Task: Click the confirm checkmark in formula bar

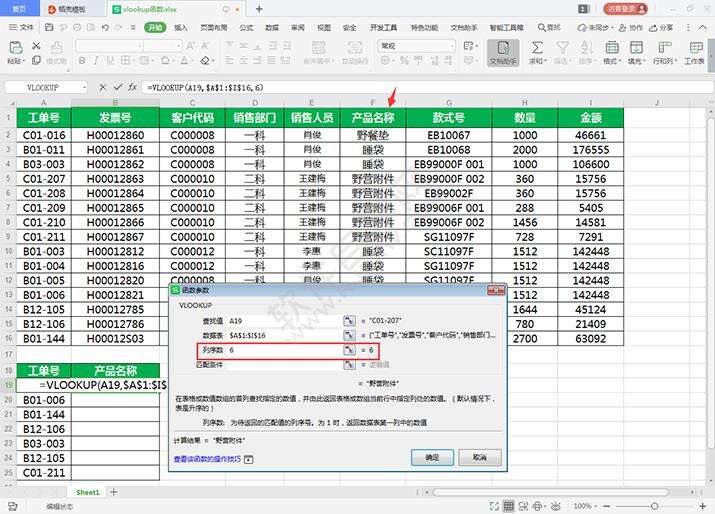Action: coord(118,87)
